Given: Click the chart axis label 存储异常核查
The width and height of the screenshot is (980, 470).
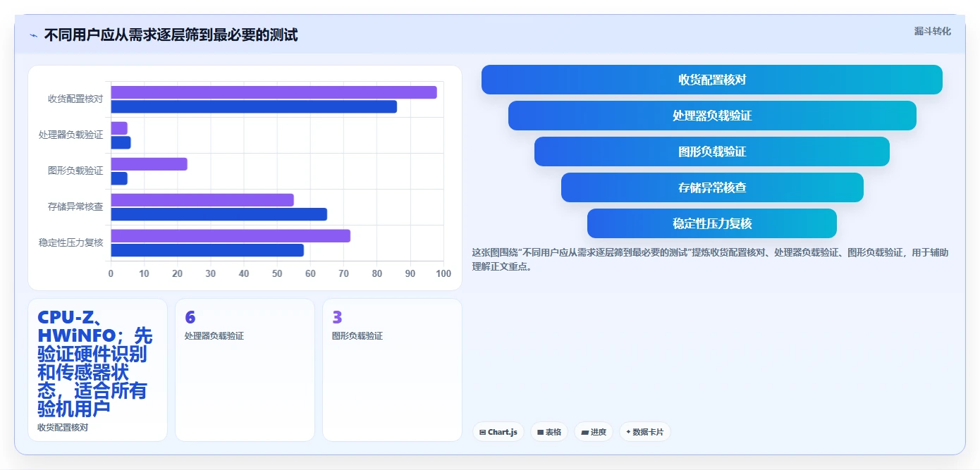Looking at the screenshot, I should pyautogui.click(x=75, y=206).
